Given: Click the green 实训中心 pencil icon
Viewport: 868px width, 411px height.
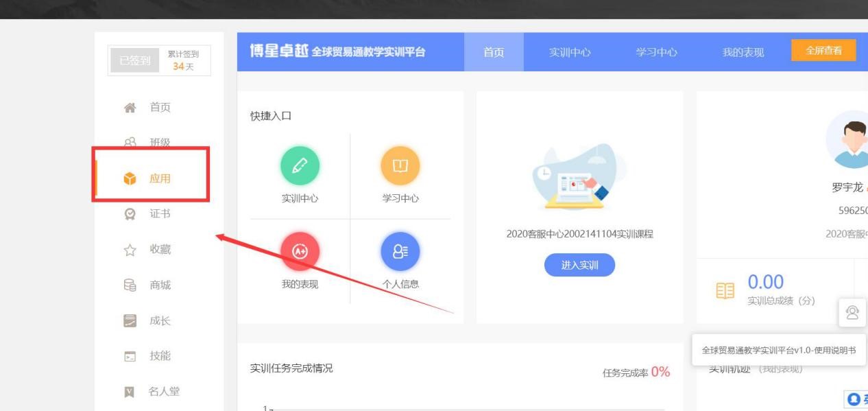Looking at the screenshot, I should coord(300,166).
